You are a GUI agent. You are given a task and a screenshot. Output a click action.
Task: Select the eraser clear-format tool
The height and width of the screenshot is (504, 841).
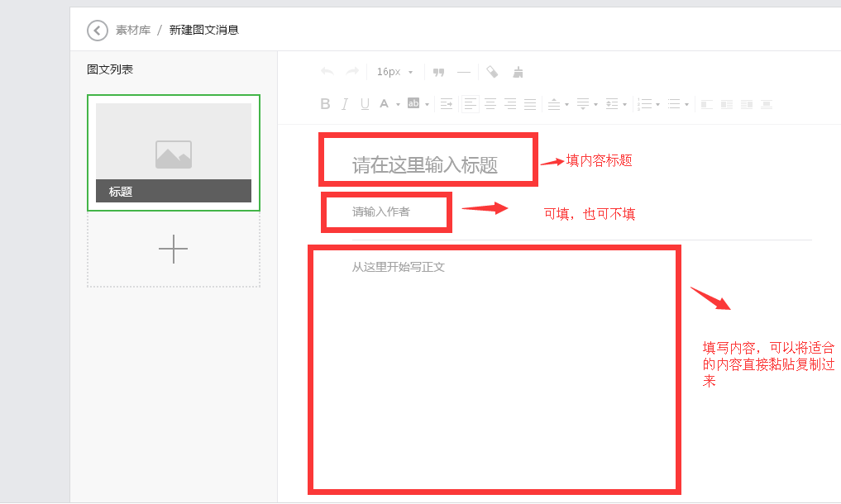492,72
